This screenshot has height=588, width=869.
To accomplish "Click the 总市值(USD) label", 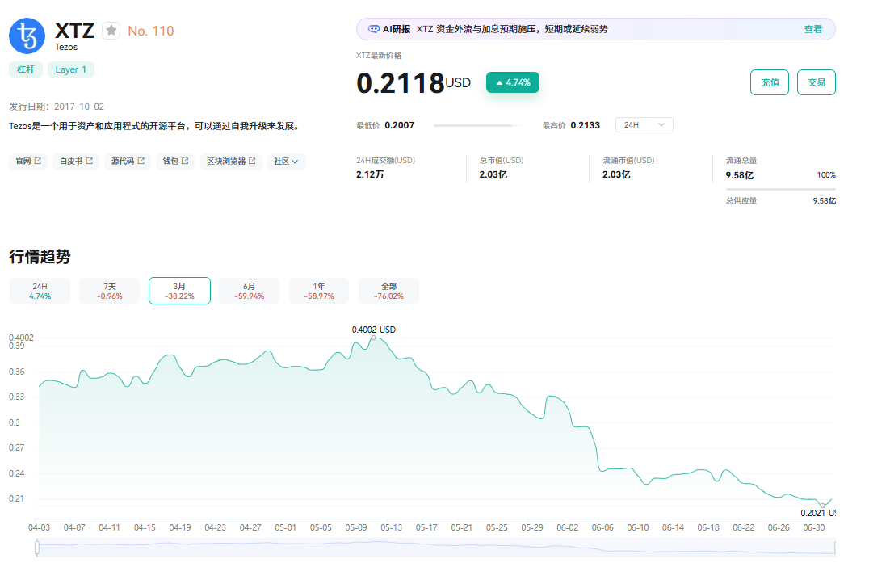I will [x=501, y=161].
